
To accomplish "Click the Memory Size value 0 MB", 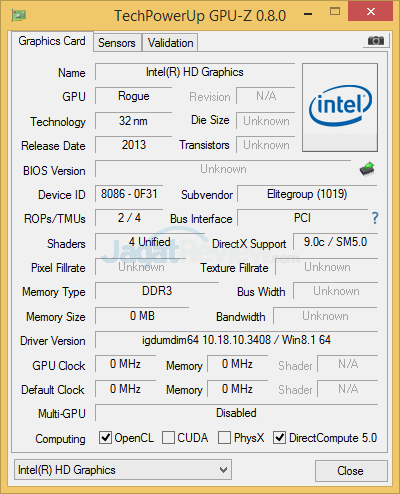I will (142, 316).
